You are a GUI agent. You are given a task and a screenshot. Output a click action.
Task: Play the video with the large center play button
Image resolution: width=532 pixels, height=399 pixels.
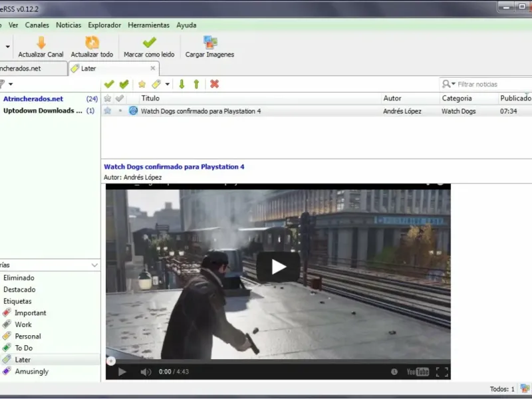coord(278,267)
